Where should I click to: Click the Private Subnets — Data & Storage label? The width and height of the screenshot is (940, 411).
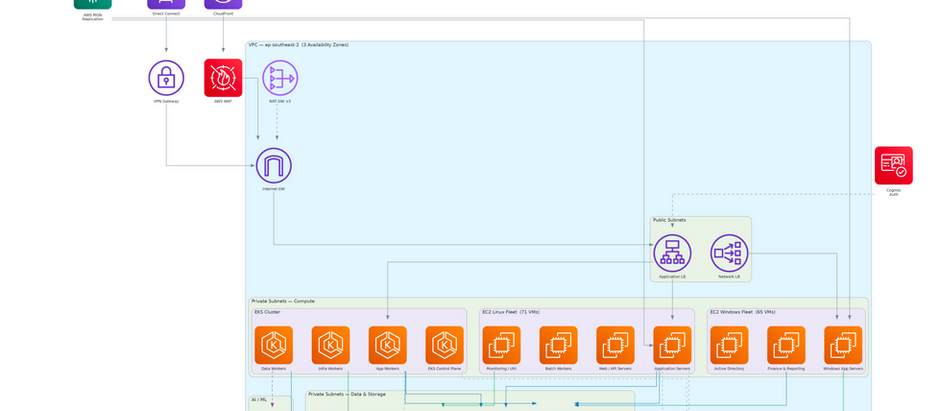(x=347, y=394)
